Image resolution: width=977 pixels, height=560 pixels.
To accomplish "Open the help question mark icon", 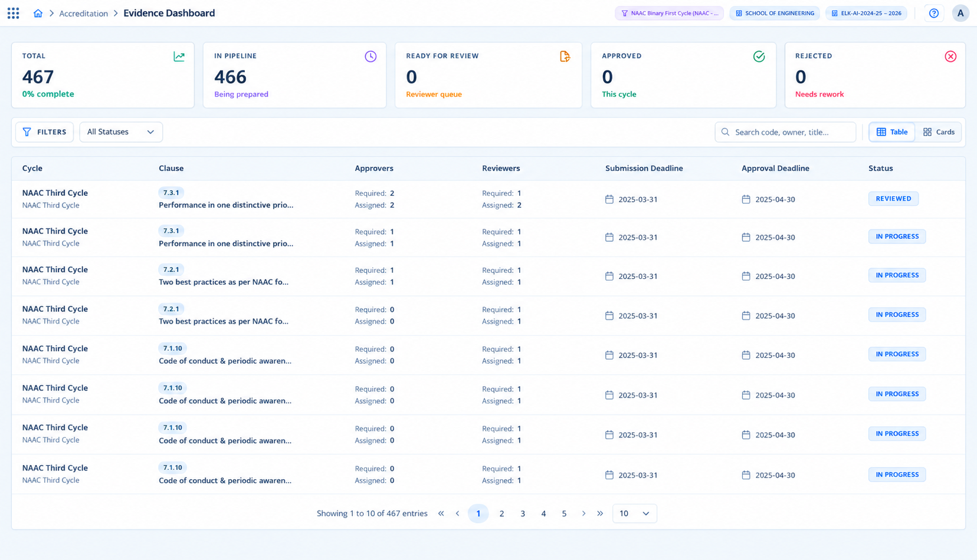I will [x=934, y=13].
